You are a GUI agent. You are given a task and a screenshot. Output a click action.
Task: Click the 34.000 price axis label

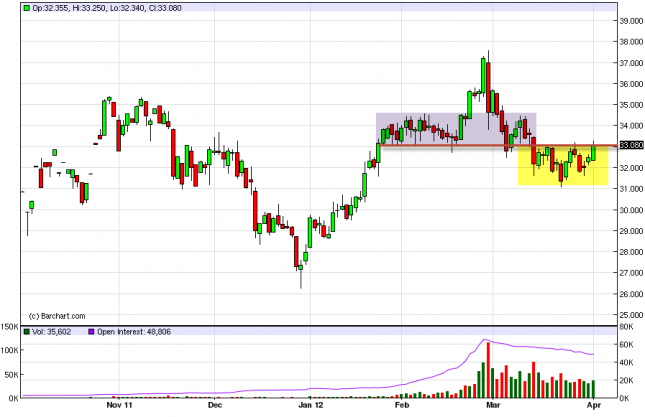(631, 126)
